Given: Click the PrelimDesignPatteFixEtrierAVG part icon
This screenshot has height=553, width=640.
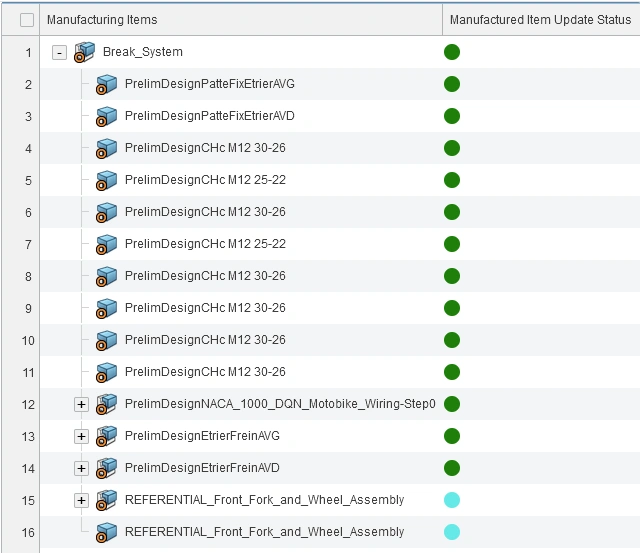Looking at the screenshot, I should (106, 84).
